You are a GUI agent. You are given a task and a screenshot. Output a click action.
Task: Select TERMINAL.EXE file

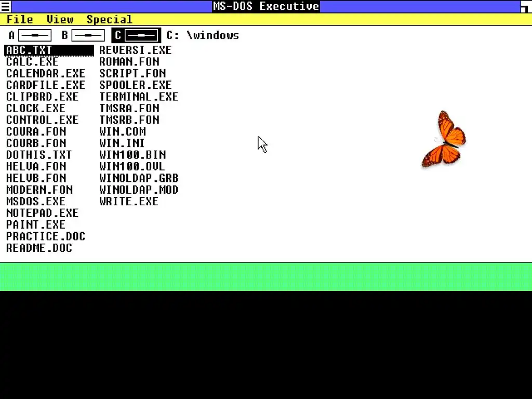pos(139,97)
